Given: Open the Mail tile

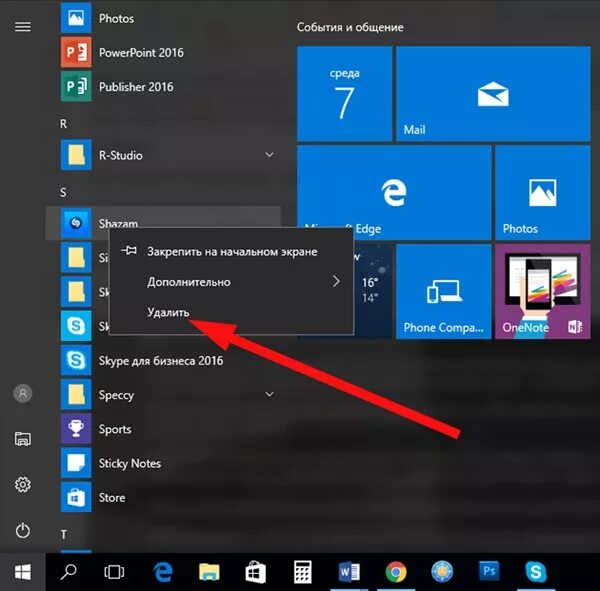Looking at the screenshot, I should 493,94.
